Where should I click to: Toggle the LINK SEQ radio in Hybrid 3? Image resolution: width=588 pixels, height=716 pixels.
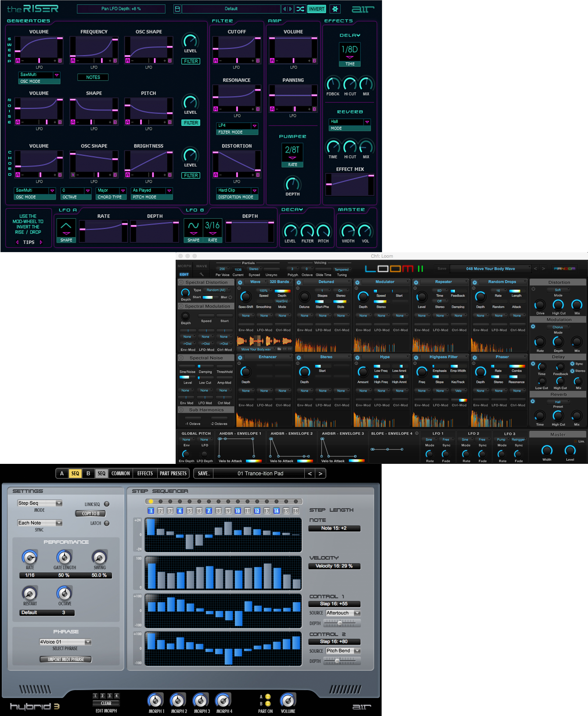107,504
